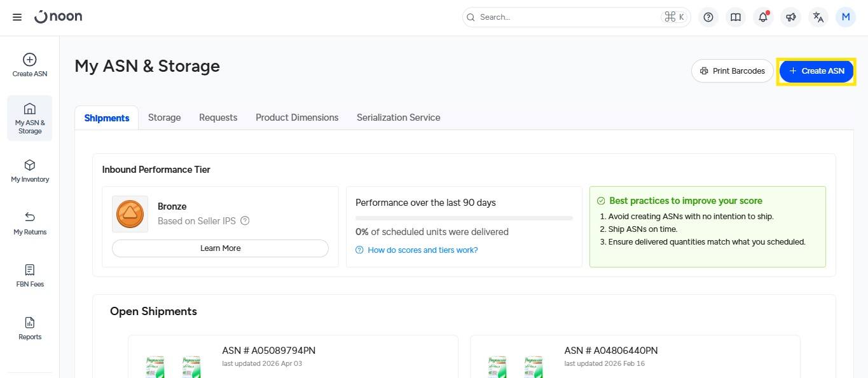Open Create ASN in the sidebar

(x=30, y=65)
